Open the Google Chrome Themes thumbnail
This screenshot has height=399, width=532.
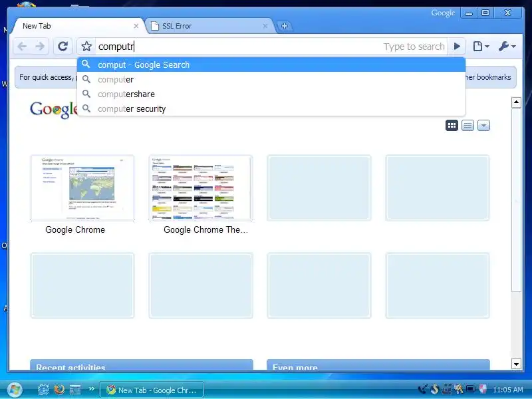201,188
